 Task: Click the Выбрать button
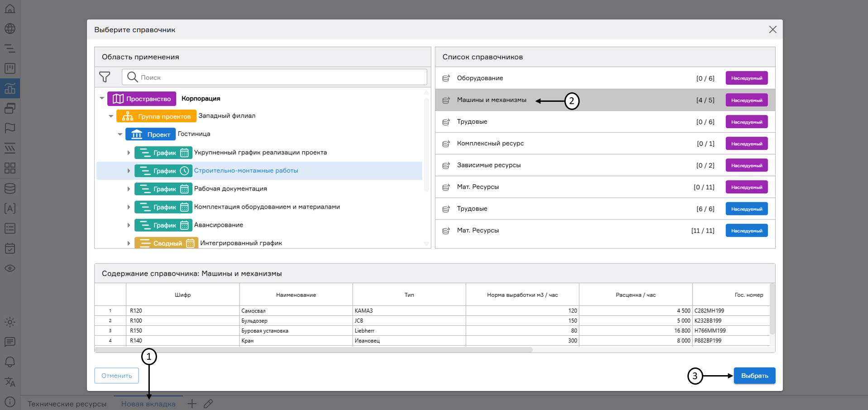754,376
